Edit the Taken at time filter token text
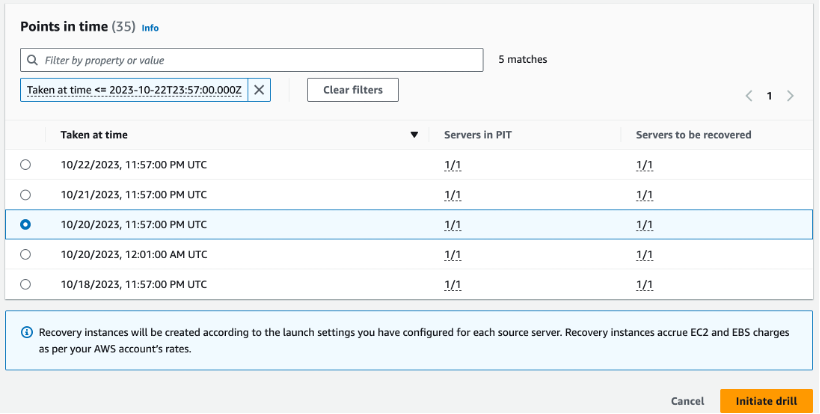Image resolution: width=820 pixels, height=414 pixels. pyautogui.click(x=134, y=90)
